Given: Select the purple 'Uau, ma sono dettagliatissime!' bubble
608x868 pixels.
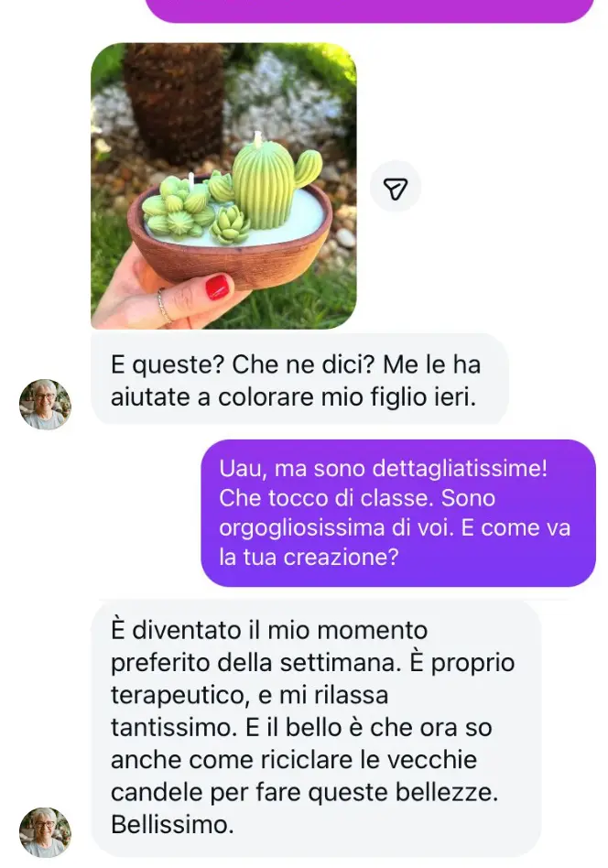Looking at the screenshot, I should 398,513.
